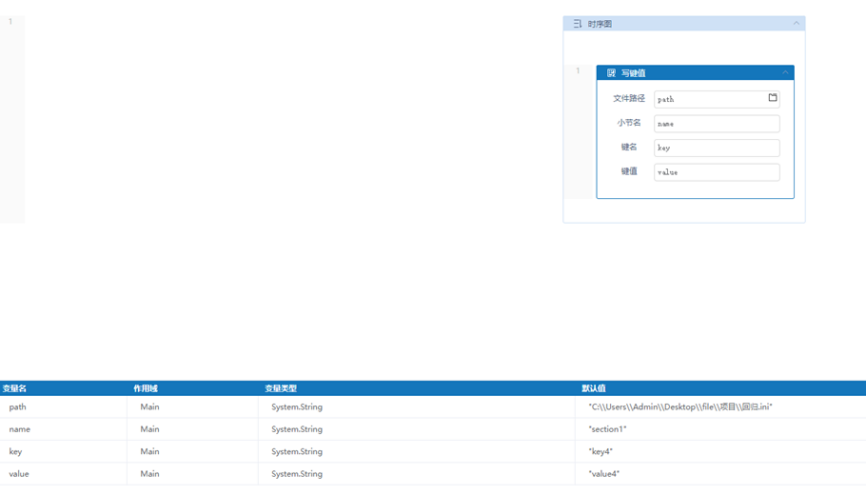Click the 文件路径 input field

click(709, 99)
